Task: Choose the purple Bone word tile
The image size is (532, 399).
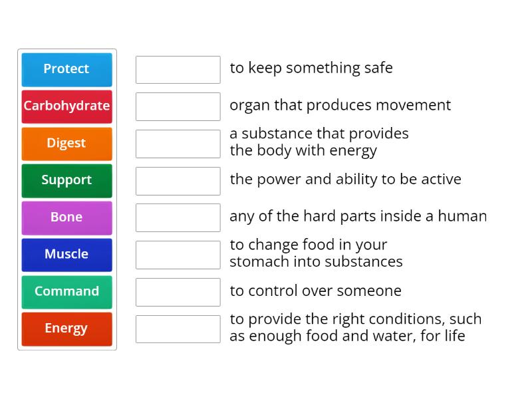Action: 66,217
